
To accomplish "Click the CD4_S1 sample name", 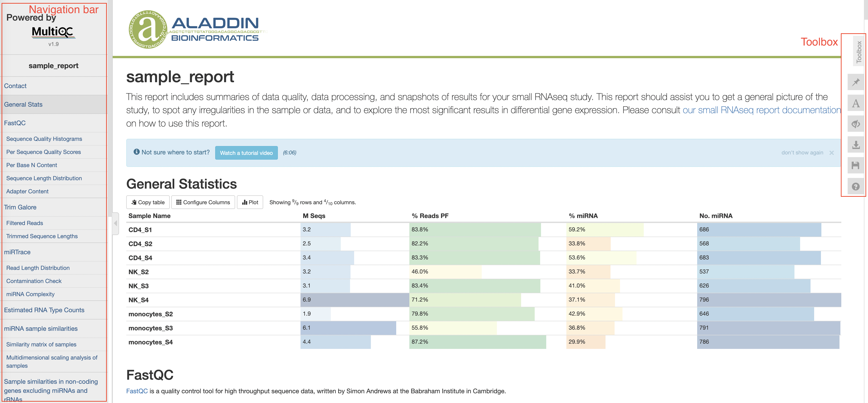I will pos(140,230).
